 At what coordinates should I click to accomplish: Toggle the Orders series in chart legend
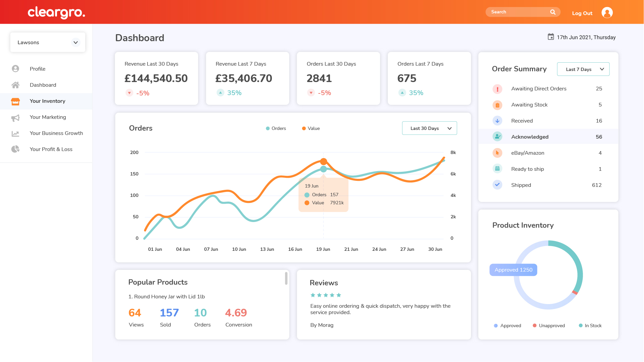coord(276,129)
